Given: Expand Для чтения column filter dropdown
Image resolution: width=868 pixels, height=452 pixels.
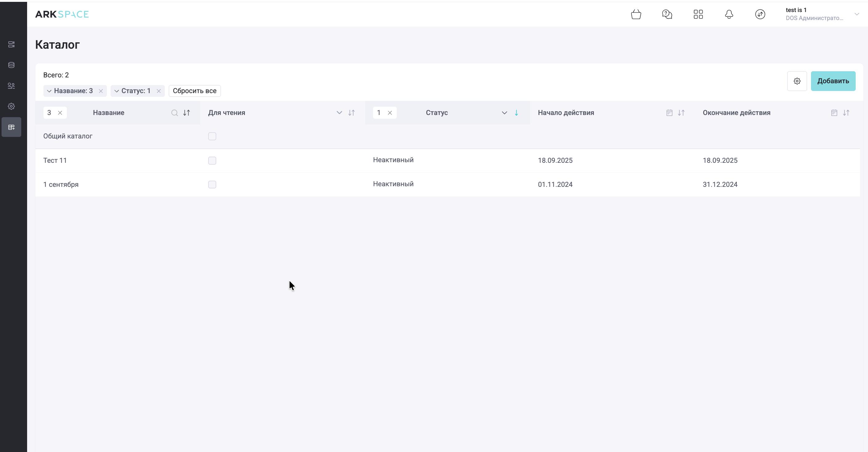Looking at the screenshot, I should tap(339, 113).
